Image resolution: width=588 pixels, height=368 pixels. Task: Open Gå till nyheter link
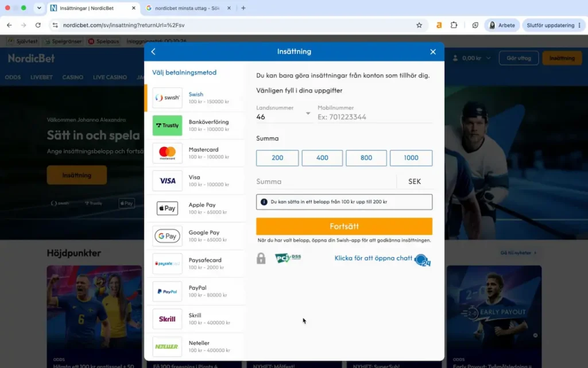[x=519, y=253]
